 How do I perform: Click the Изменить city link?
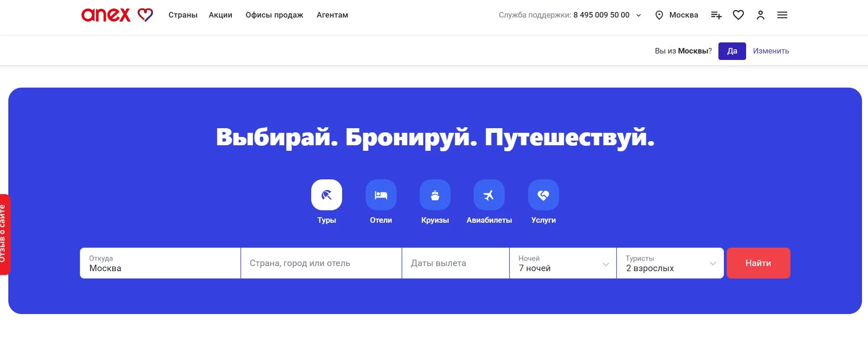tap(771, 51)
